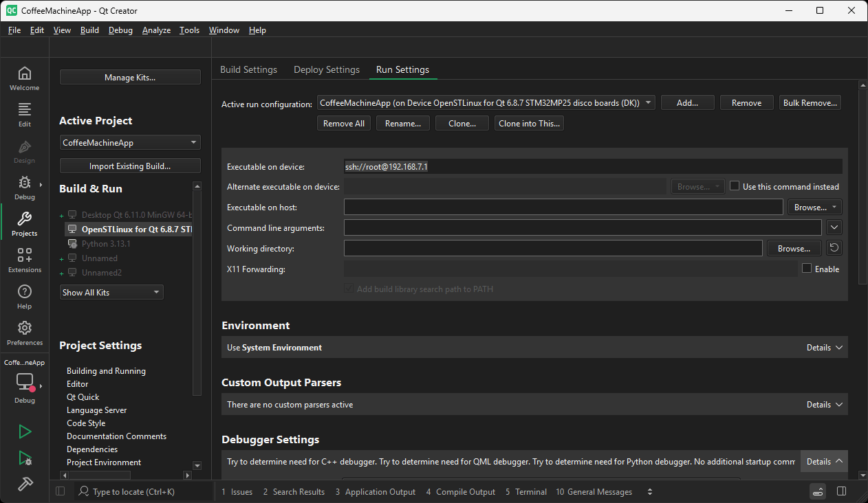Image resolution: width=868 pixels, height=503 pixels.
Task: Open the Extensions mode icon
Action: [x=24, y=260]
